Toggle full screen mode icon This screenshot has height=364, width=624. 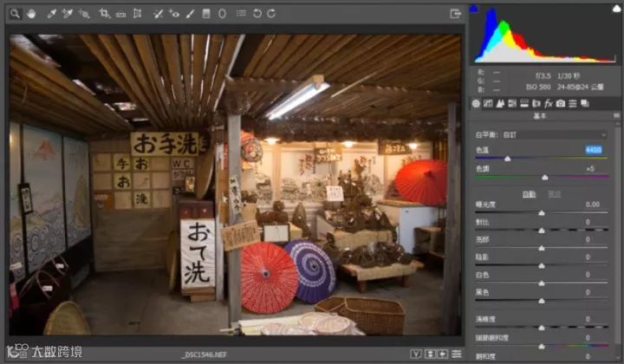point(455,14)
